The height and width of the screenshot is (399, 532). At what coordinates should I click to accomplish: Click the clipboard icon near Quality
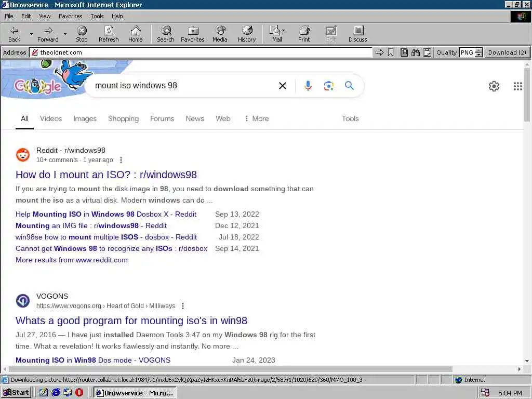(427, 52)
